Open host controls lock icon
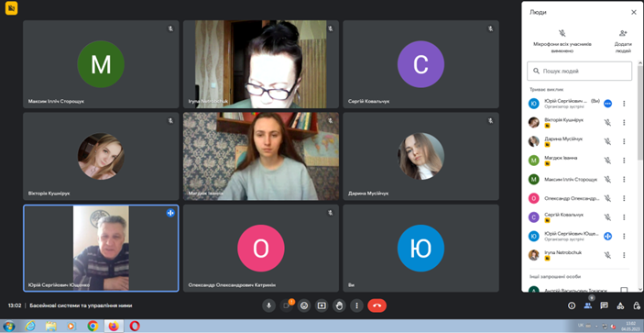644x333 pixels. 637,305
